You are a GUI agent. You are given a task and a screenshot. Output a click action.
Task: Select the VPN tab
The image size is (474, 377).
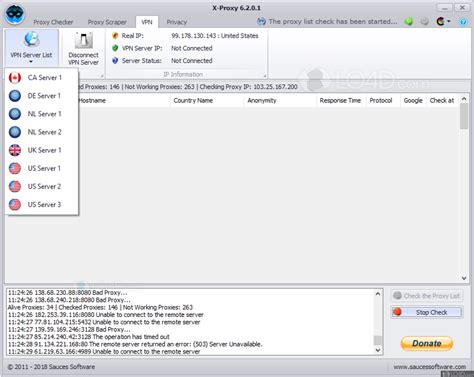[147, 22]
